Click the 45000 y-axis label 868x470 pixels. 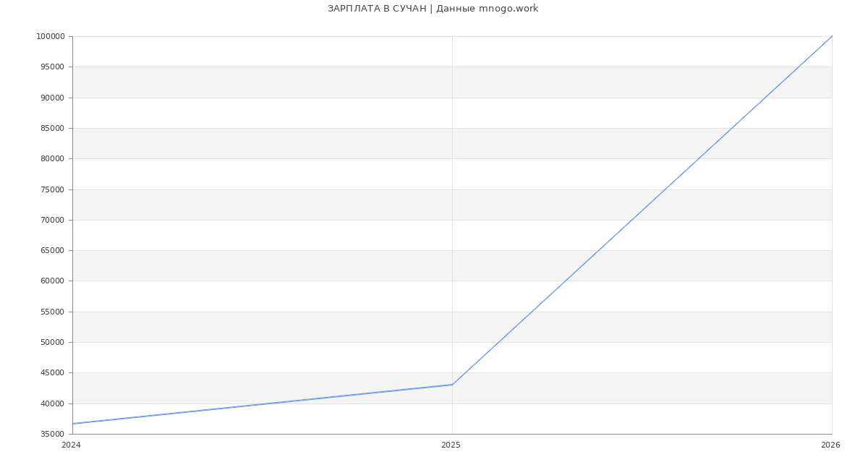(x=52, y=373)
